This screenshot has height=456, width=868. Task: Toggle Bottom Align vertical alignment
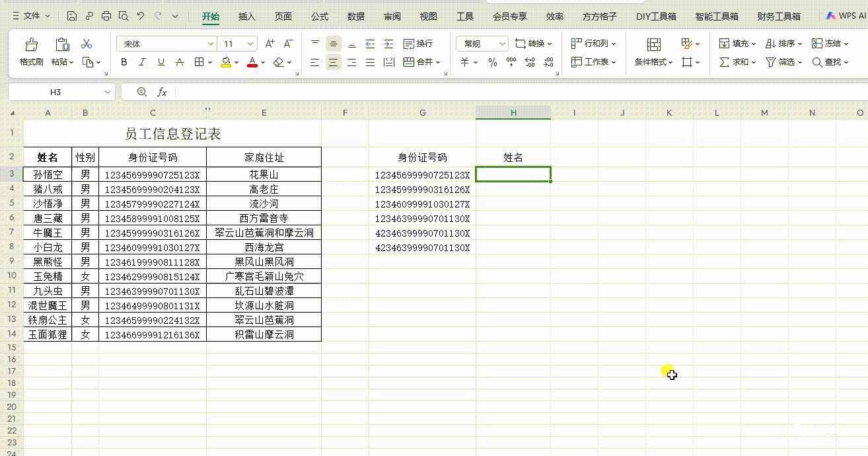(x=352, y=44)
